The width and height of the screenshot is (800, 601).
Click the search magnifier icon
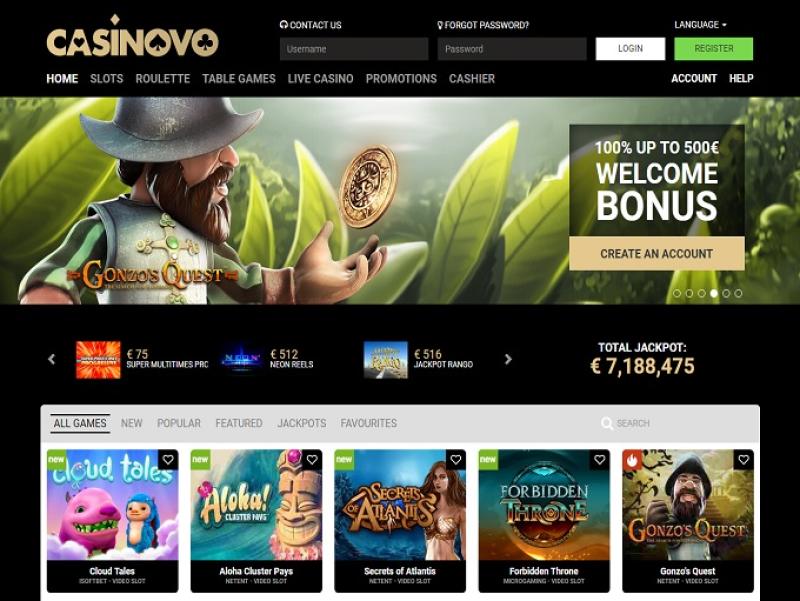point(607,423)
